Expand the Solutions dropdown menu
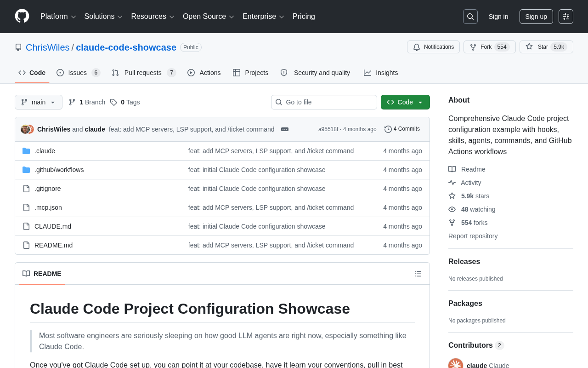Viewport: 588px width, 368px height. coord(103,17)
